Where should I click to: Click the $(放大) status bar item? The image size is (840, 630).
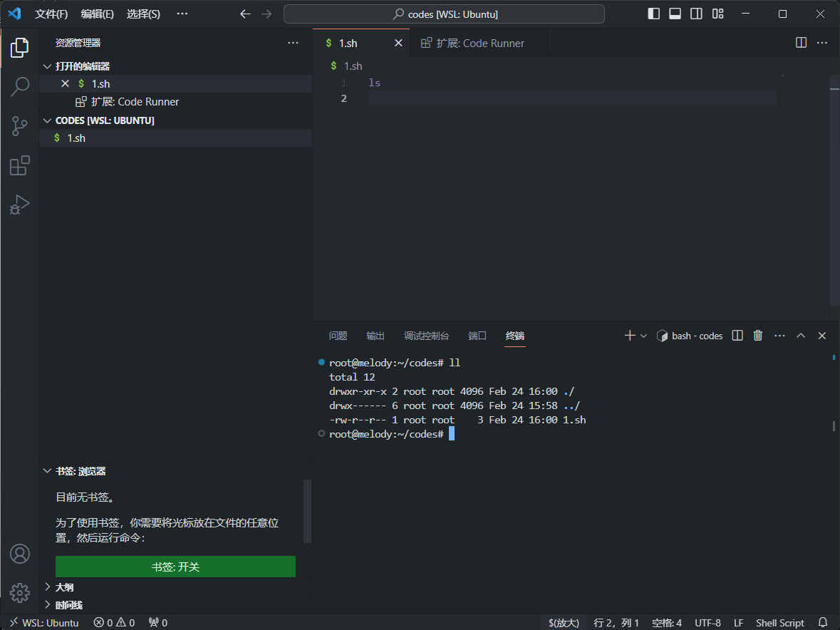[x=564, y=622]
